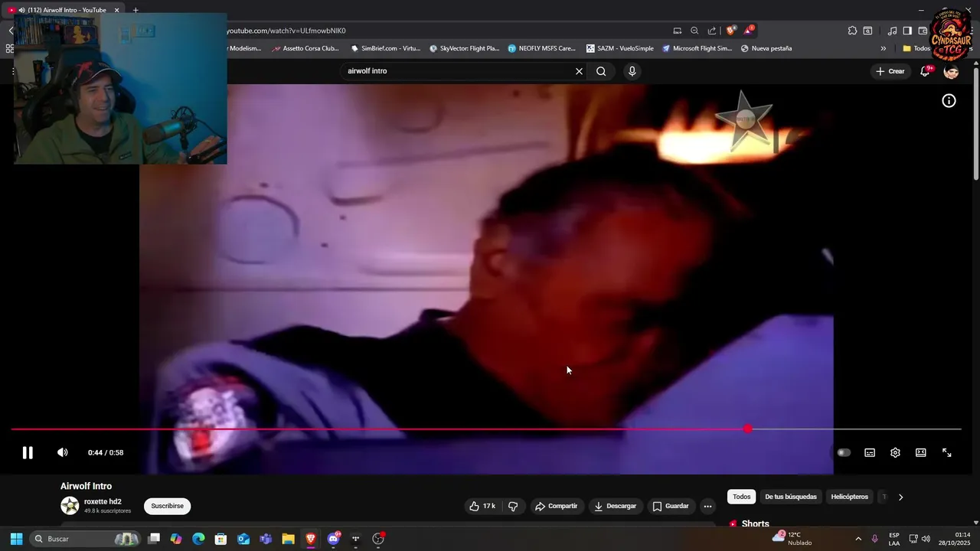The image size is (980, 551).
Task: Open the Brave Shields lion icon
Action: click(730, 31)
